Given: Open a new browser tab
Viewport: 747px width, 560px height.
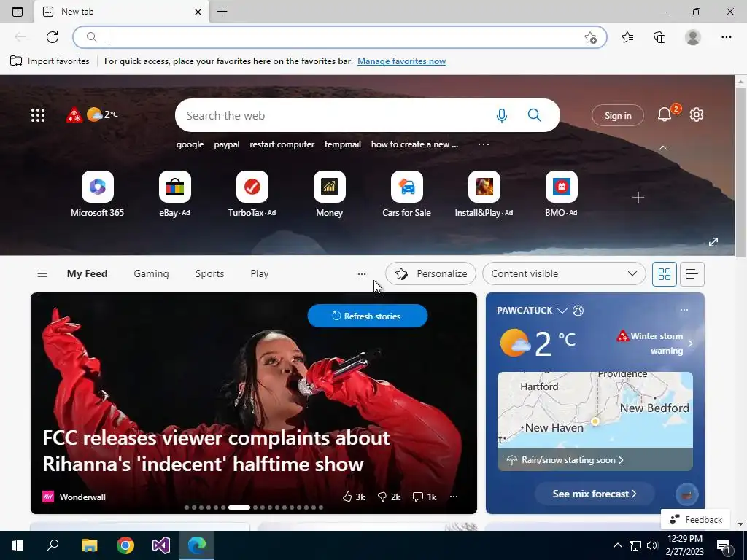Looking at the screenshot, I should coord(222,12).
